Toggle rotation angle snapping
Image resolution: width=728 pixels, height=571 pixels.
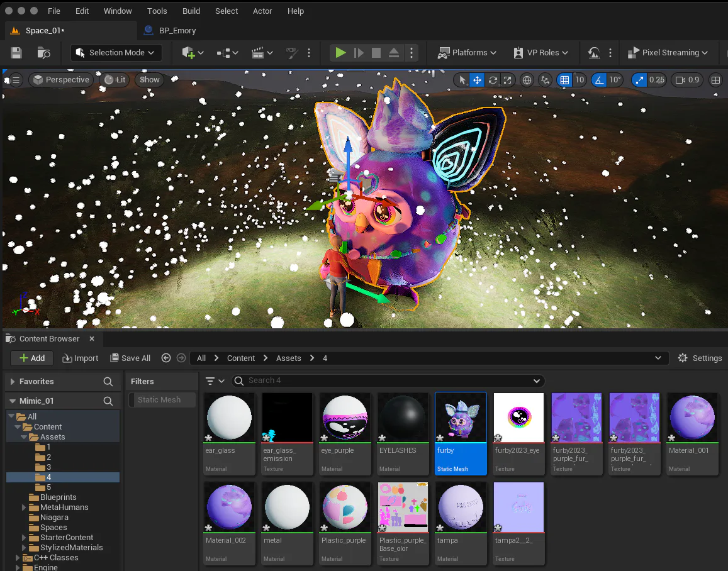pyautogui.click(x=600, y=80)
